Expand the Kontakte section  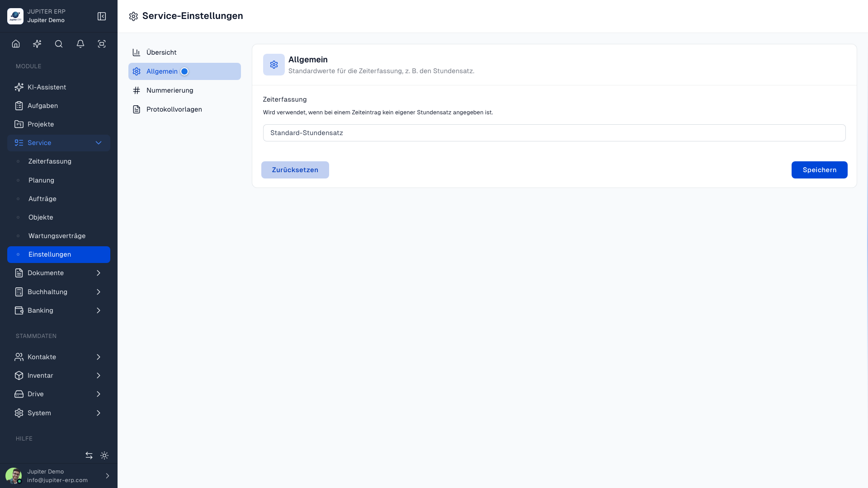(59, 357)
